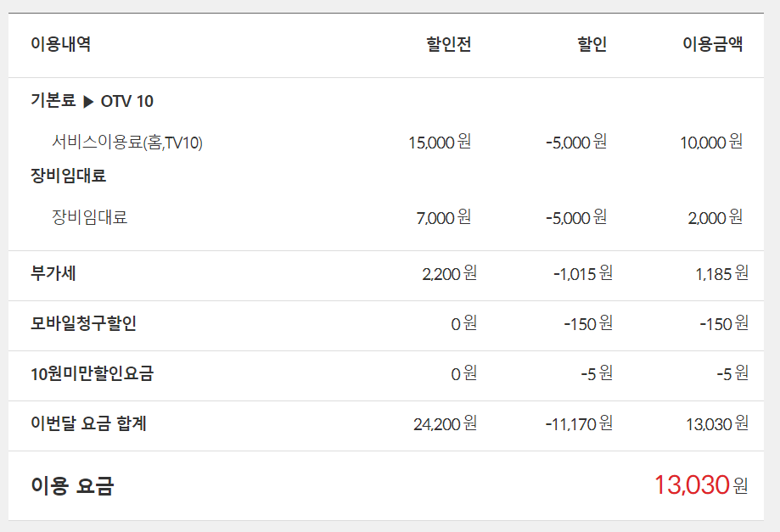Select the 서비스이용료(홈,TV10) row label
Viewport: 780px width, 532px height.
click(127, 143)
